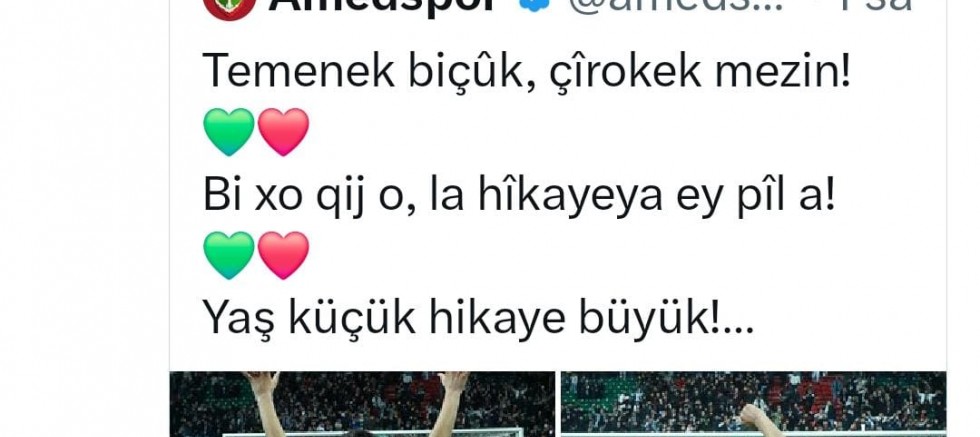Click the blank margin left of the tweet

(x=84, y=219)
